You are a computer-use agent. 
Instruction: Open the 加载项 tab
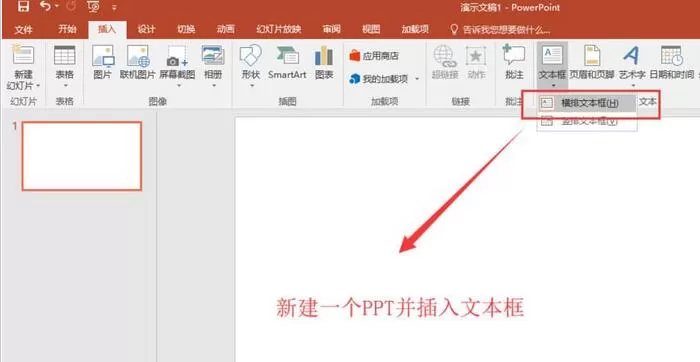point(415,29)
